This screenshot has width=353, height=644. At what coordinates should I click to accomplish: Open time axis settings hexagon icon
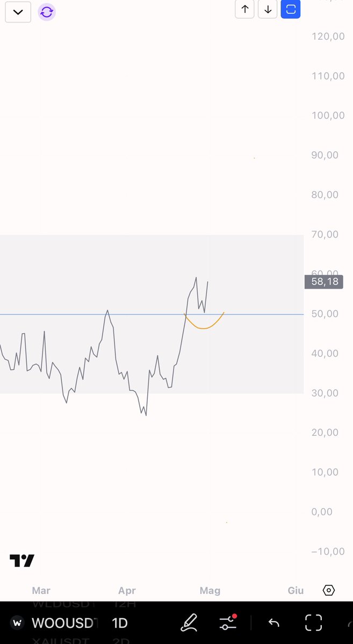(329, 590)
